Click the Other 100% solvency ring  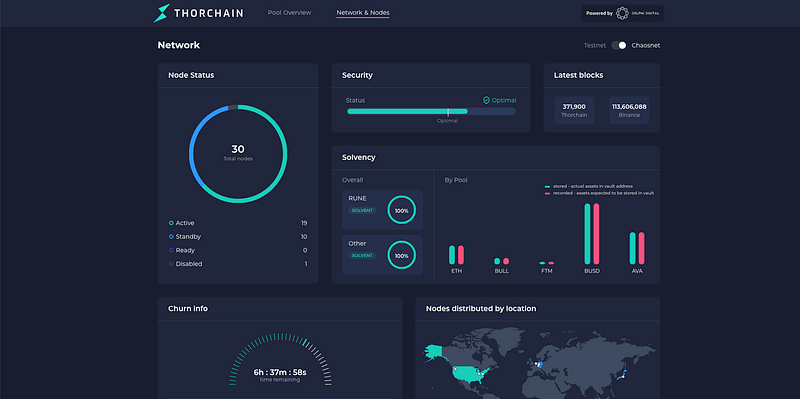point(402,255)
